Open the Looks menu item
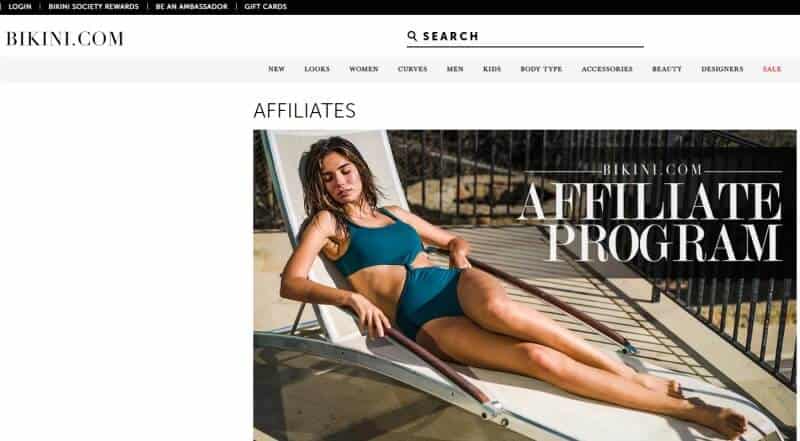 click(x=317, y=69)
